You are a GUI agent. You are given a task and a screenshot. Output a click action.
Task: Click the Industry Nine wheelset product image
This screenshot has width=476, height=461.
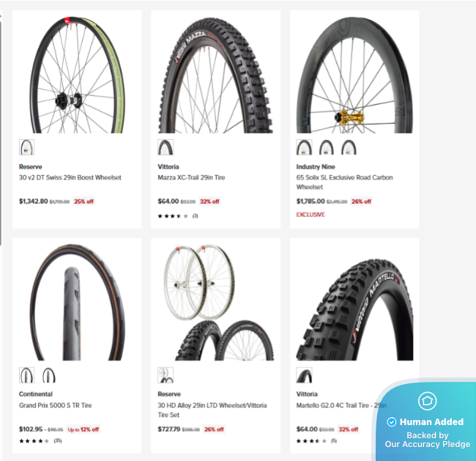(354, 75)
